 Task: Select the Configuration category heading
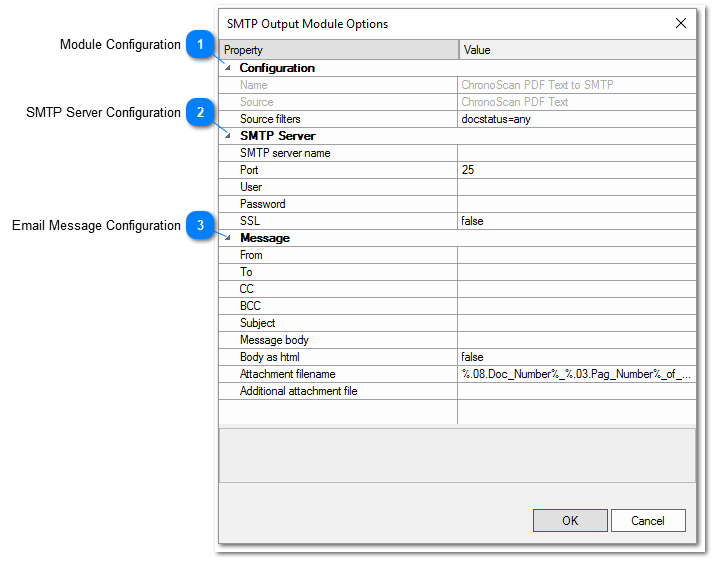tap(277, 68)
